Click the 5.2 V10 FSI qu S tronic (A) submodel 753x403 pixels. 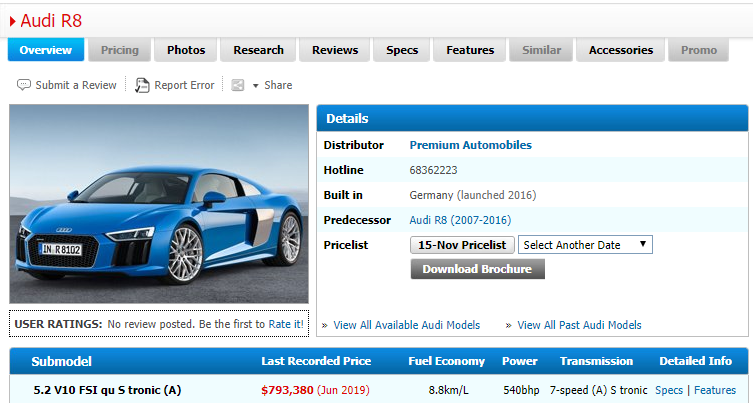pos(107,390)
